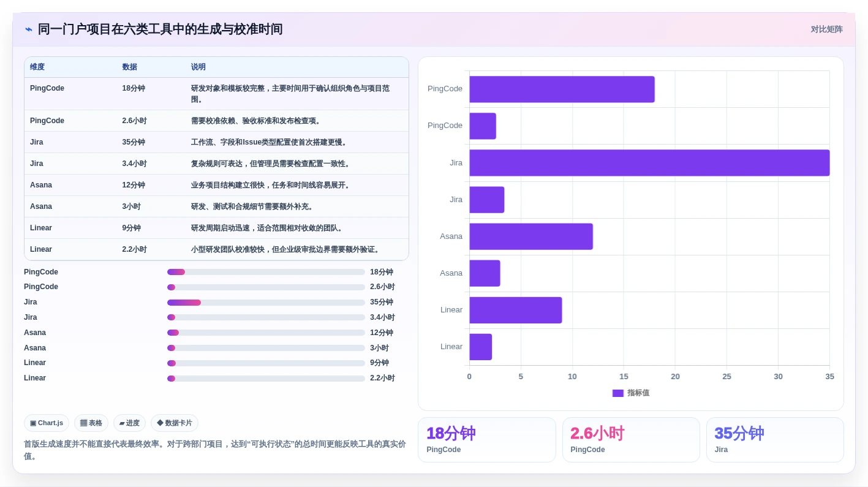Click the page title 同一门户项目在六类工具中的生成与校准时间
This screenshot has width=868, height=487.
pos(160,29)
